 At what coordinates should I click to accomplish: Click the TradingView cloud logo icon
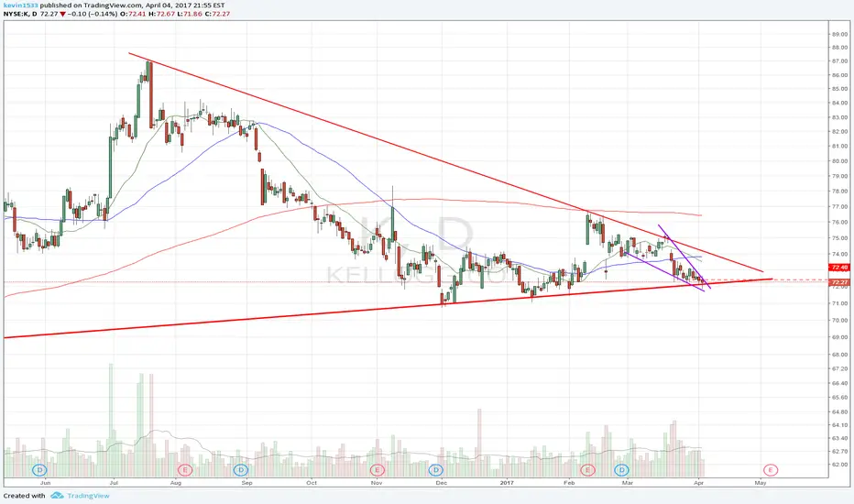pos(57,496)
